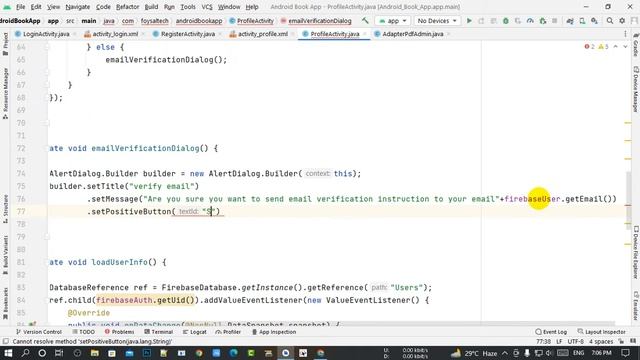Open the Problems tool window
640x360 pixels.
(x=119, y=332)
